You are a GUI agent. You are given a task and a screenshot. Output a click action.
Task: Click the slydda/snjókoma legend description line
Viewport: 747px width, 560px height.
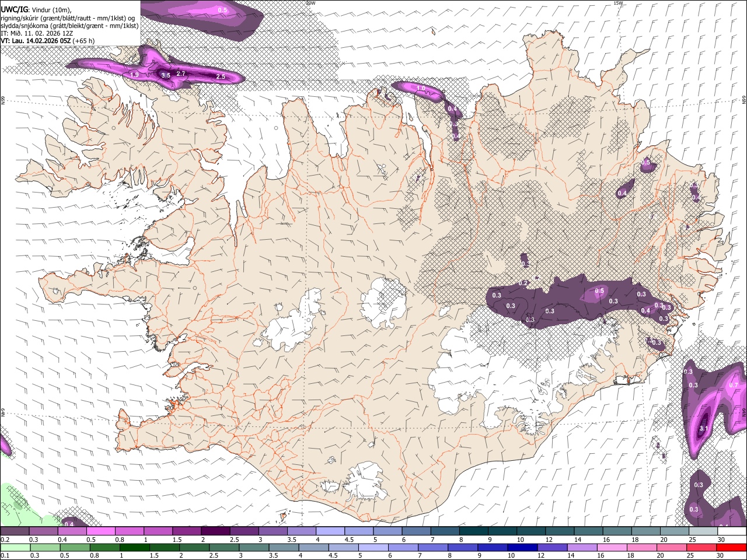(69, 26)
